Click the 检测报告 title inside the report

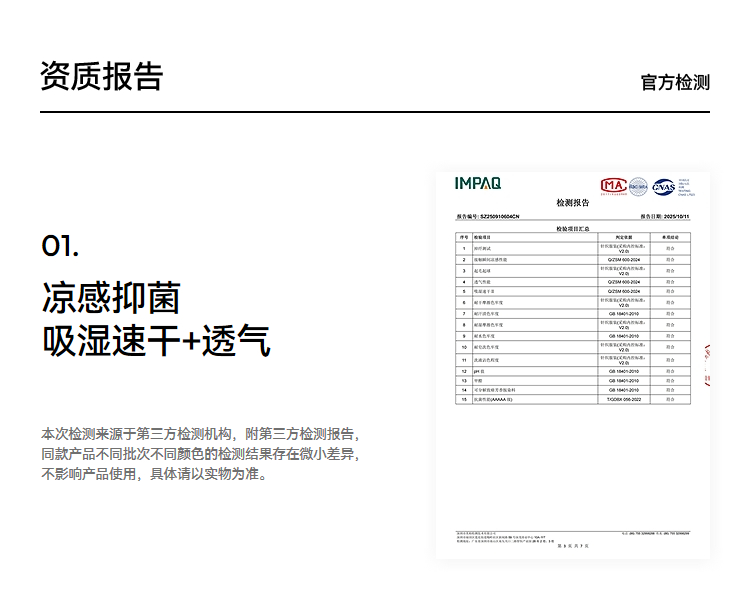pyautogui.click(x=573, y=203)
